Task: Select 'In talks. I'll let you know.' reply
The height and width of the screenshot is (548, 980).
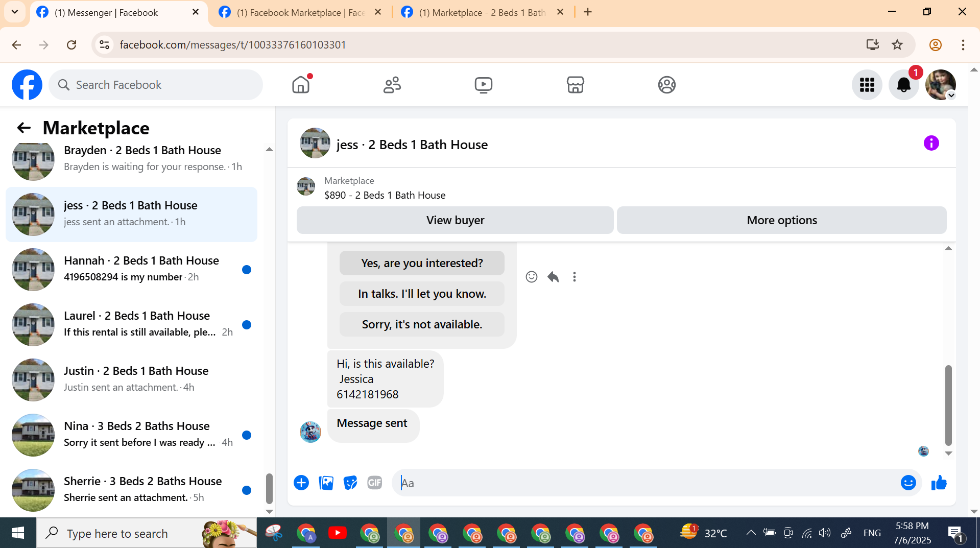Action: pos(422,294)
